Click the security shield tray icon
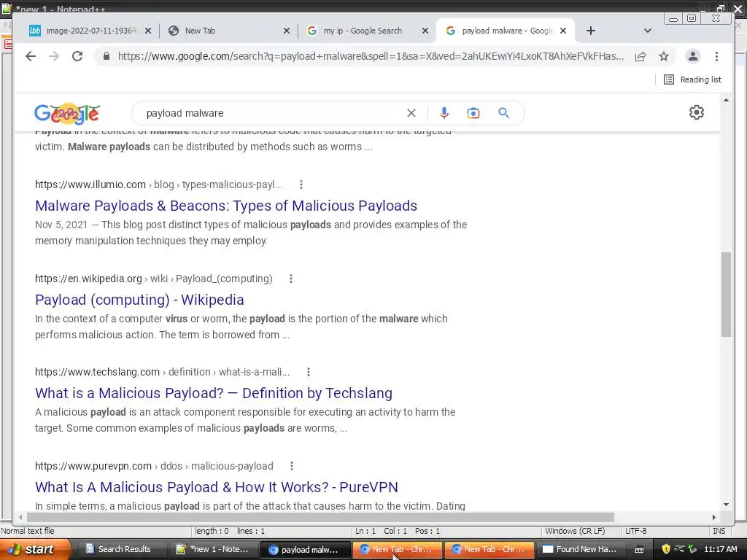This screenshot has width=747, height=560. (666, 549)
